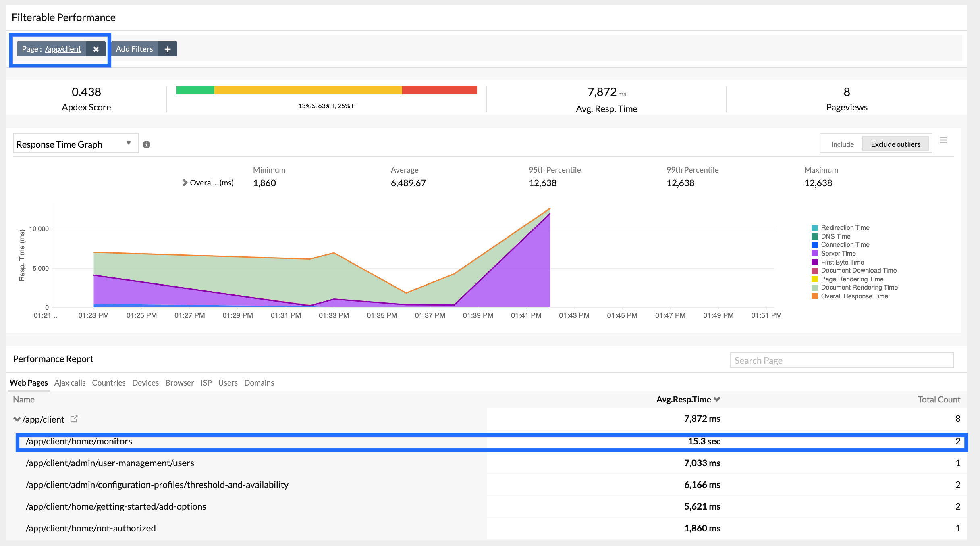The height and width of the screenshot is (546, 980).
Task: Click the info icon next to graph selector
Action: [x=147, y=144]
